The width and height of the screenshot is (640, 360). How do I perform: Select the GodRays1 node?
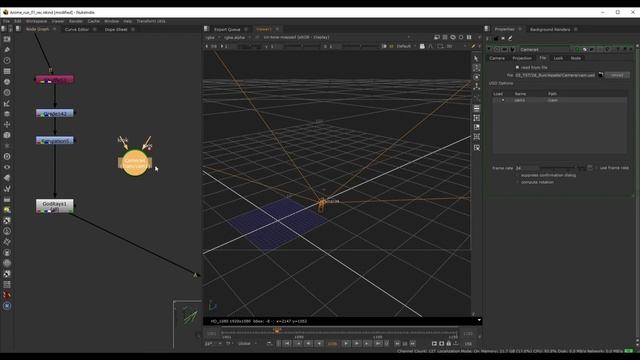pos(55,206)
